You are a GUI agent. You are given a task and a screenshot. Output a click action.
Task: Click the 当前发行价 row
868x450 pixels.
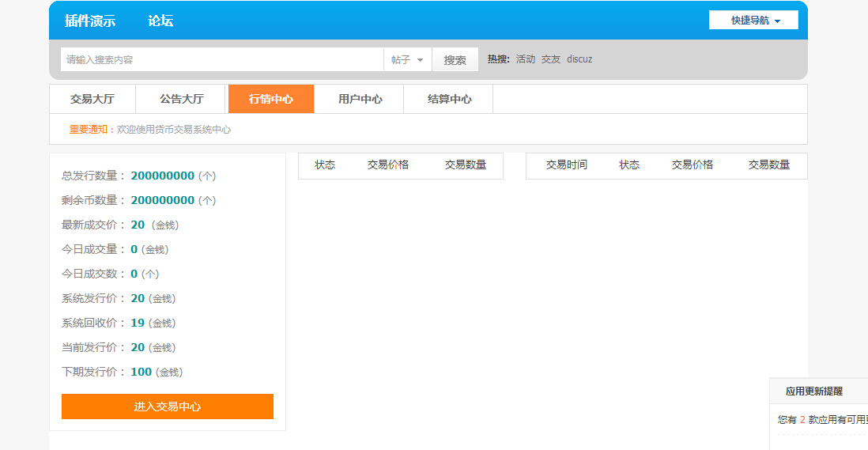[x=119, y=348]
